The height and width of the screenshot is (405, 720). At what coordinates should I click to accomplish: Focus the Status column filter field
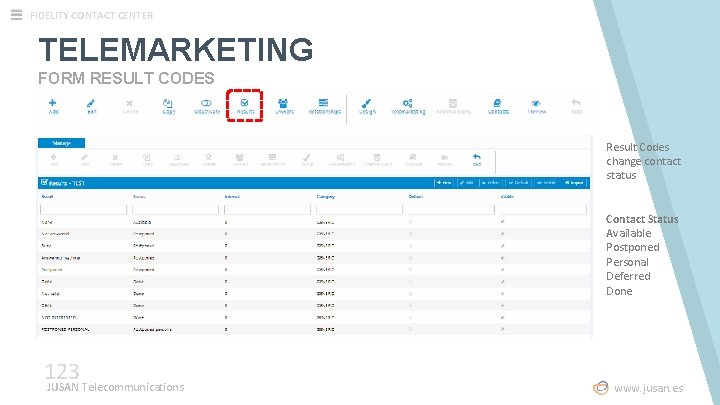[x=175, y=210]
